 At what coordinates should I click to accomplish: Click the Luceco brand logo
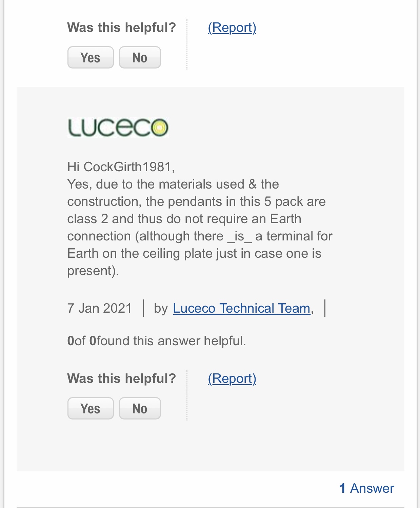[x=118, y=128]
